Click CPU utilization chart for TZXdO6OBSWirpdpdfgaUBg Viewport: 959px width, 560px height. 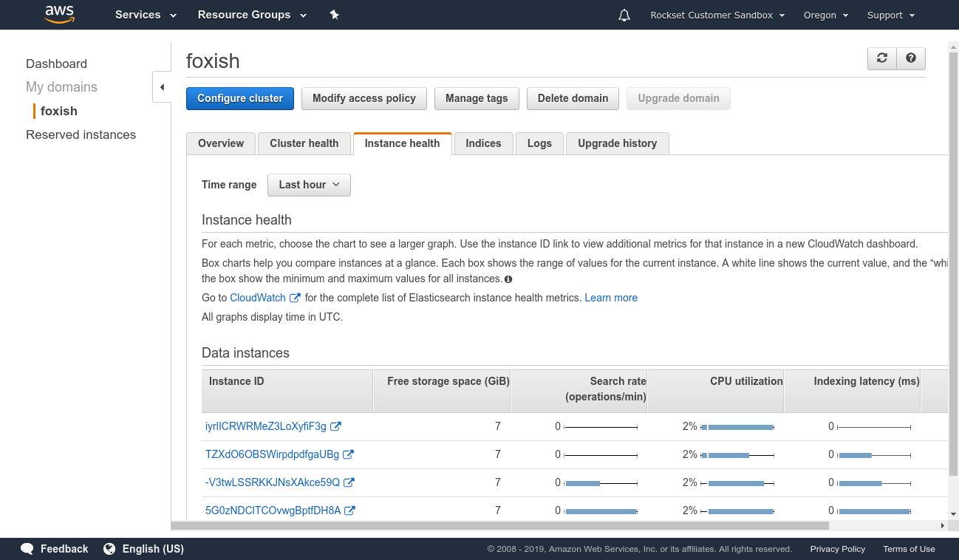click(737, 455)
